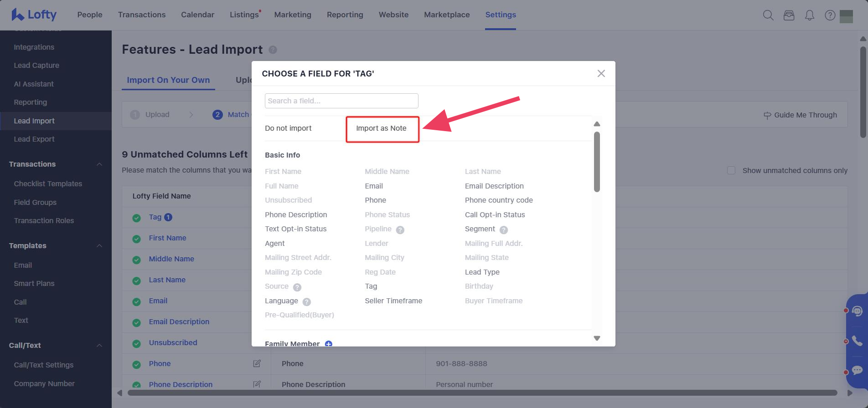Open notifications bell

point(810,15)
